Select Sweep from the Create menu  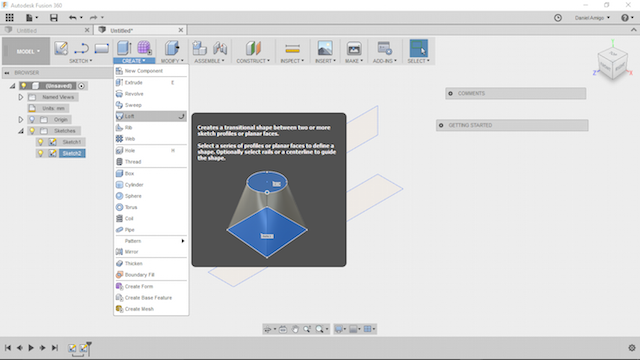click(x=151, y=105)
